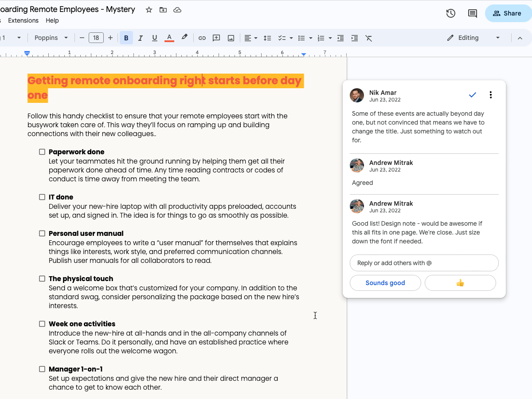Open the Editing mode dropdown
The height and width of the screenshot is (399, 532).
coord(473,38)
